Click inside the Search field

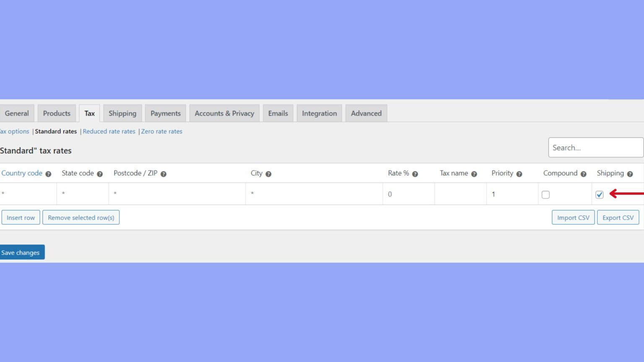595,147
